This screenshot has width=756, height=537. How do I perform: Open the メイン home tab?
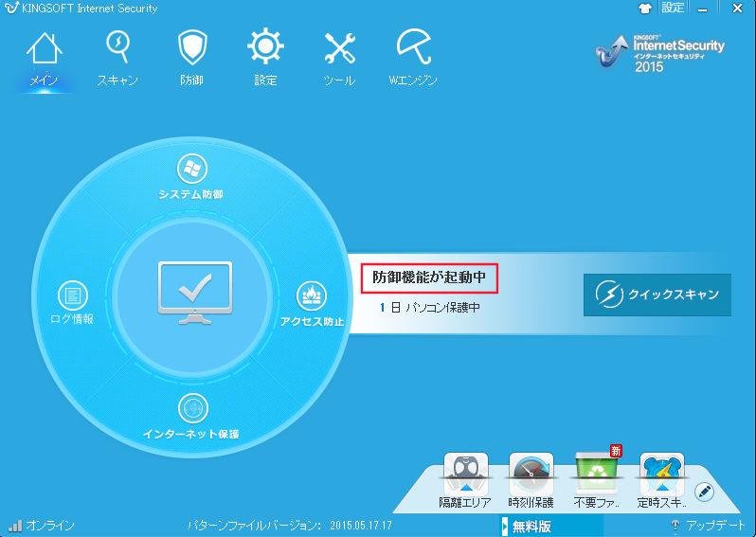pos(44,60)
